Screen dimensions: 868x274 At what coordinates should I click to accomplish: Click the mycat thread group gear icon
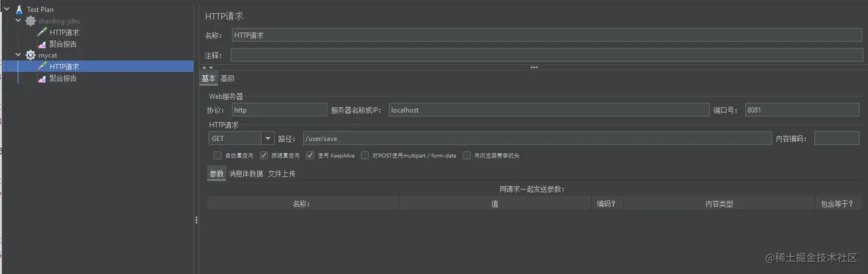(30, 55)
